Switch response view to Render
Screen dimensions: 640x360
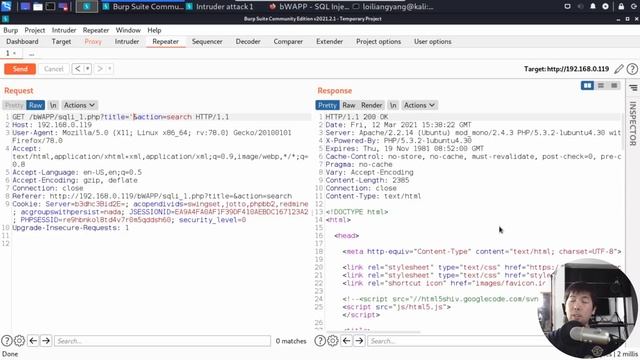(x=371, y=105)
